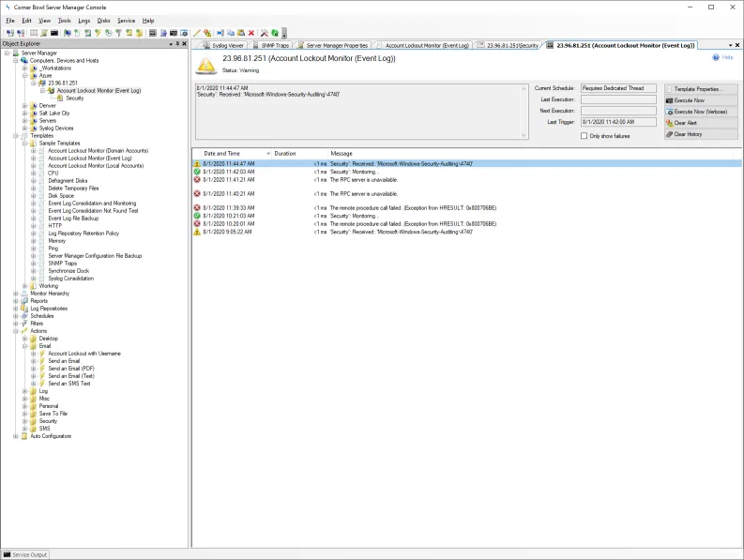Switch to the Server Manager Properties tab
This screenshot has height=560, width=744.
click(333, 46)
